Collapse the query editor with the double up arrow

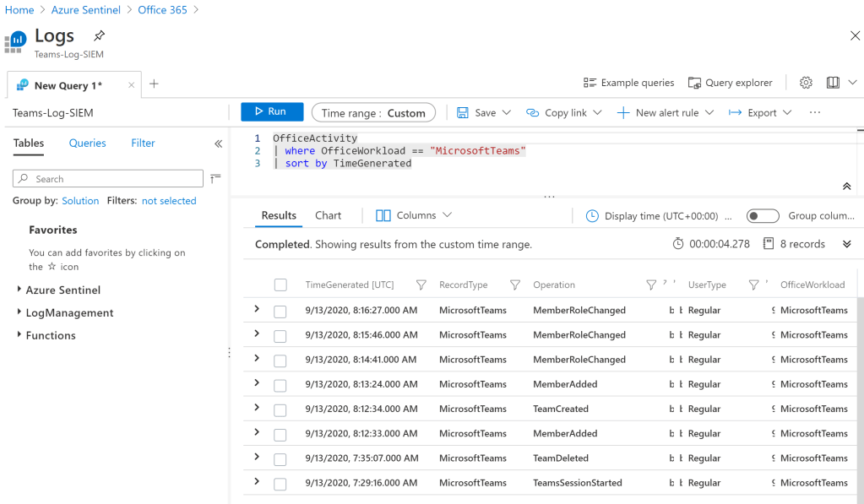(846, 187)
